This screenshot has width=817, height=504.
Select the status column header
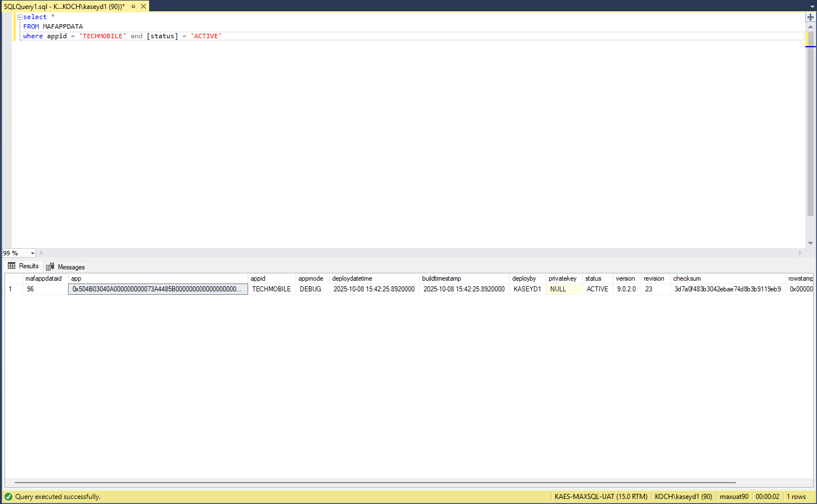click(598, 278)
